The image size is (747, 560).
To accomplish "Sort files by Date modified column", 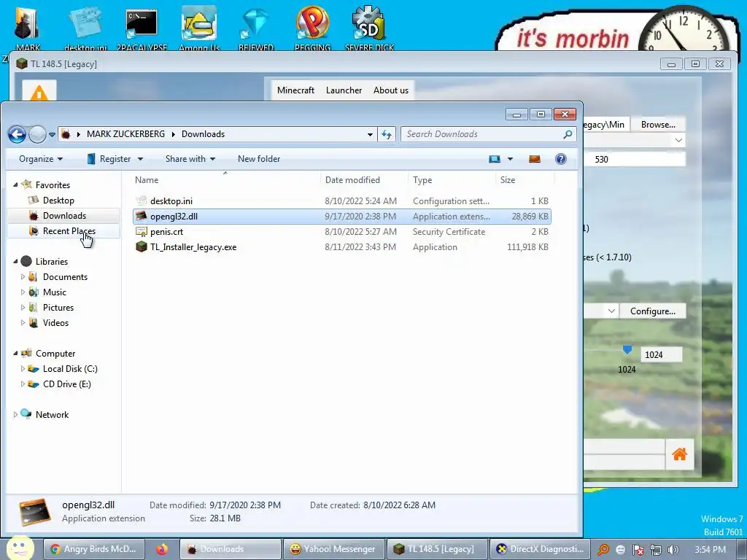I will click(352, 180).
